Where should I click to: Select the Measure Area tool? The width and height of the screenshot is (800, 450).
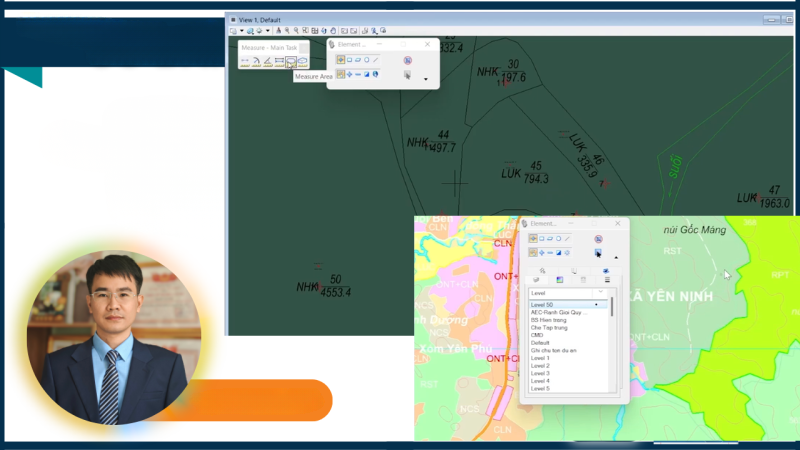click(x=291, y=62)
